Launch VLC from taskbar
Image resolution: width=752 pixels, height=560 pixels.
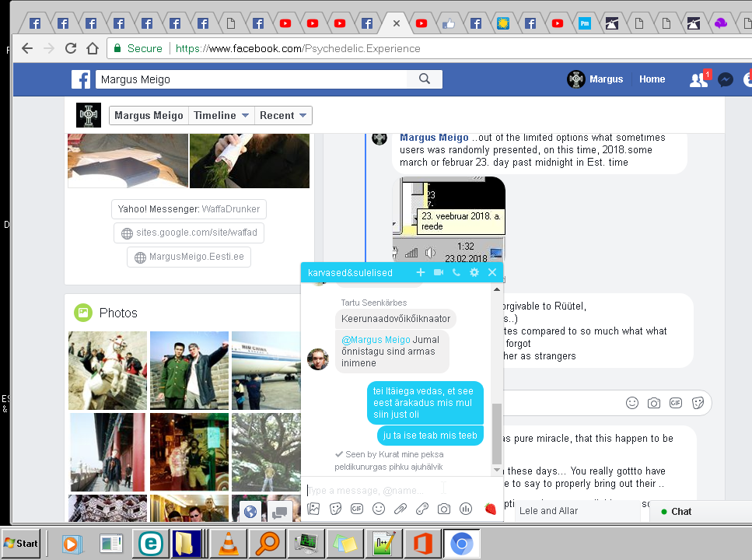point(229,543)
